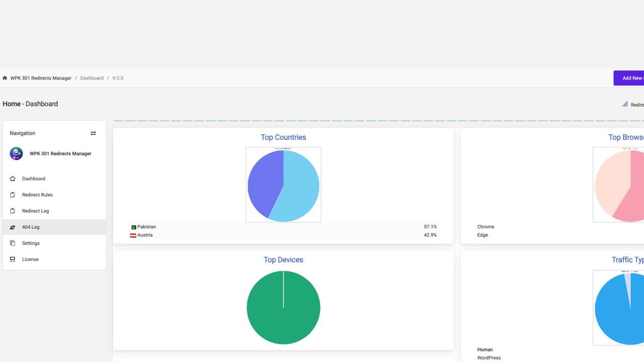Click the green Top Devices pie chart
The width and height of the screenshot is (644, 362).
(283, 308)
